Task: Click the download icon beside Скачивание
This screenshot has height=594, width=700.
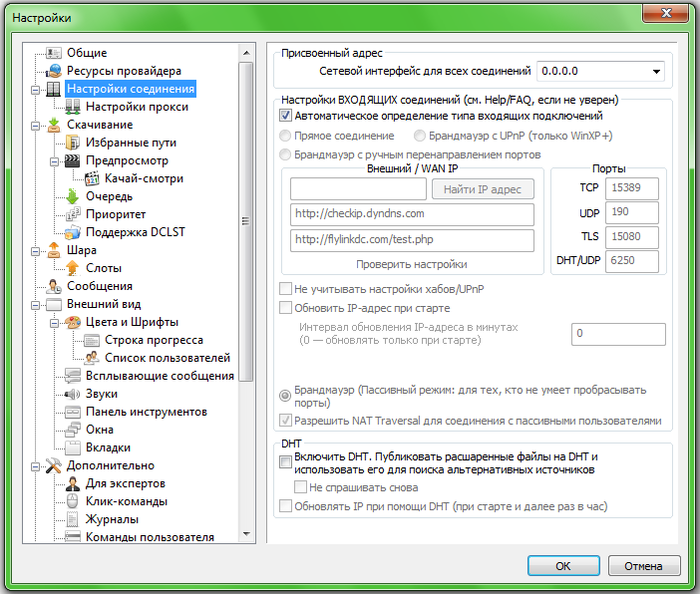Action: point(54,125)
